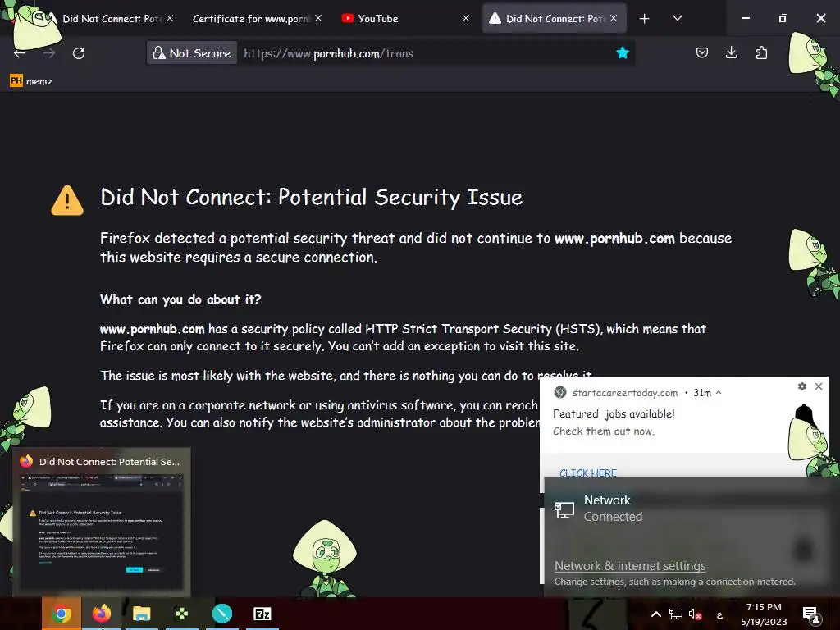Viewport: 840px width, 630px height.
Task: Show hidden system tray icons
Action: (x=655, y=614)
